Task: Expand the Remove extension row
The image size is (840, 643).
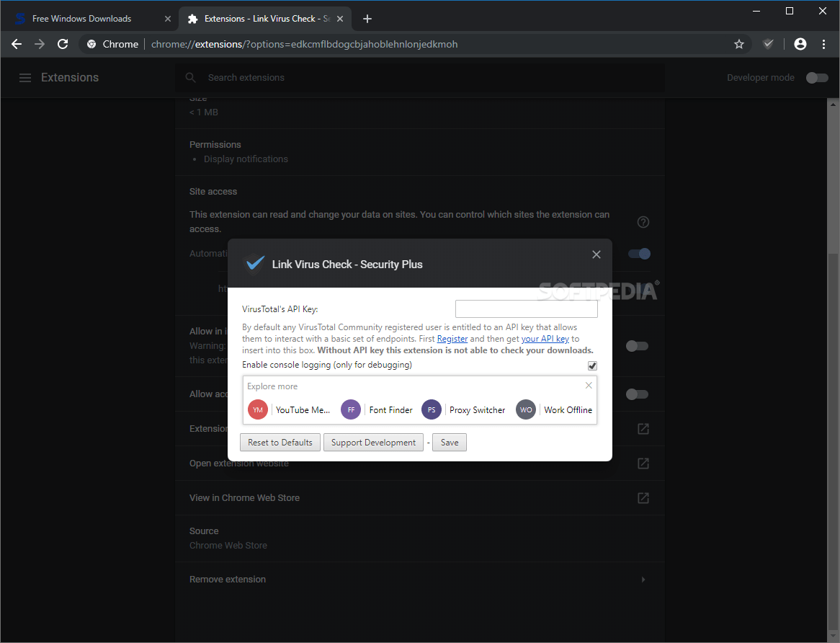Action: 643,579
